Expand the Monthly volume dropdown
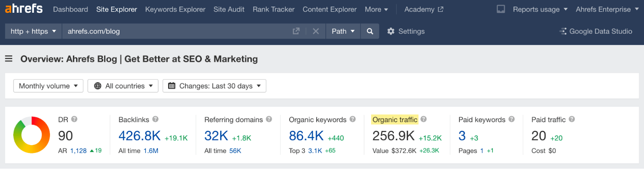 coord(48,86)
